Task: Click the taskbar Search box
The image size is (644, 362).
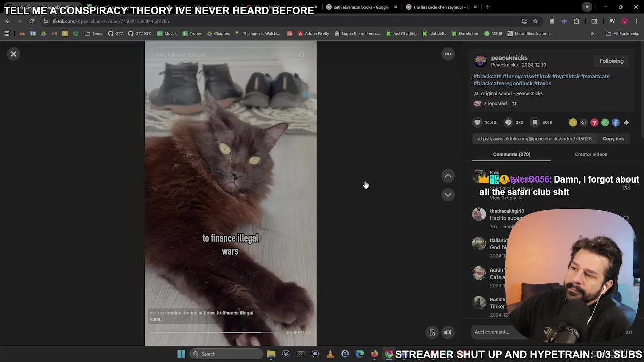Action: coord(226,354)
